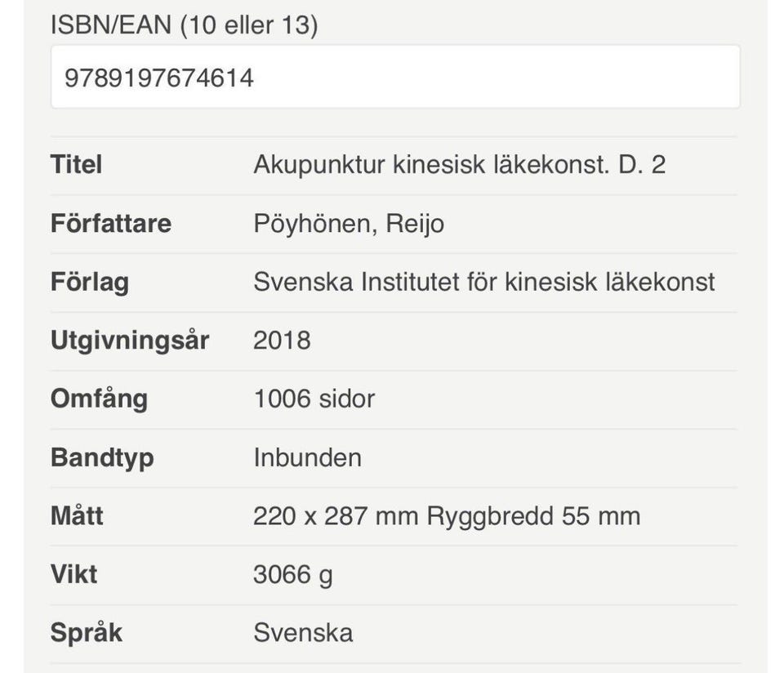Click the publication year value "2018"
Screen dimensions: 784x673
pyautogui.click(x=282, y=341)
